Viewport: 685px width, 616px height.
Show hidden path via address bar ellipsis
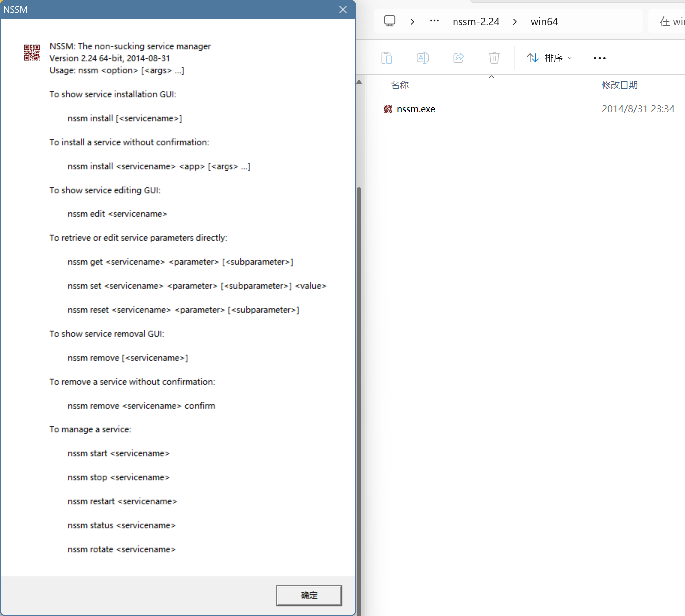[434, 21]
